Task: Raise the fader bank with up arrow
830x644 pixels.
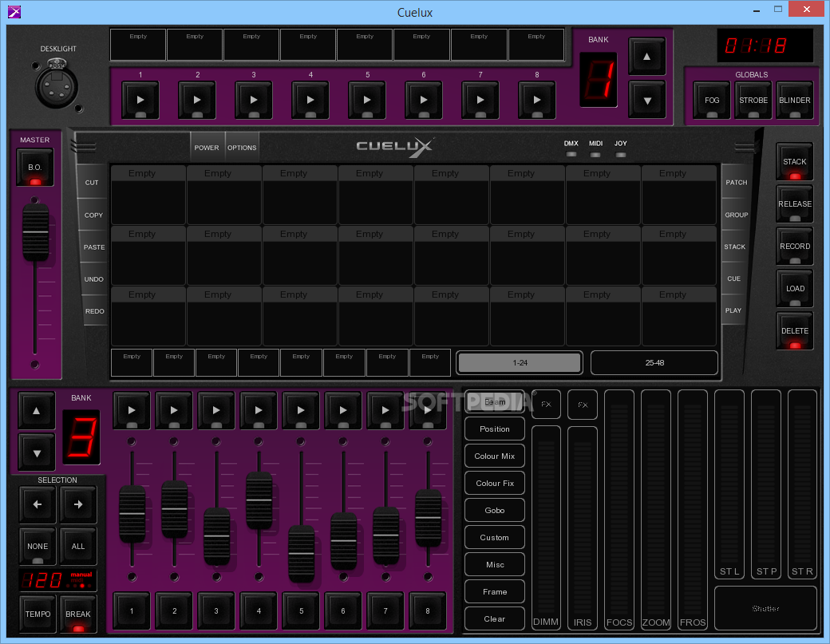Action: click(37, 411)
